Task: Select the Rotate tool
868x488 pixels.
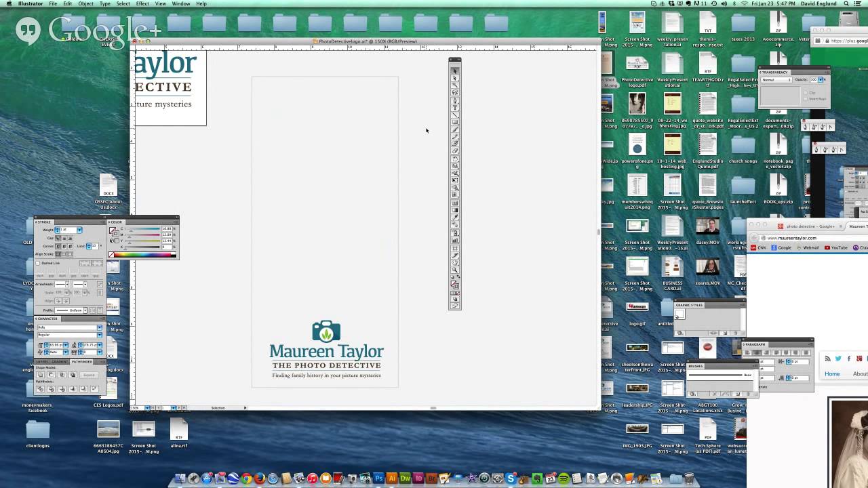Action: (x=455, y=160)
